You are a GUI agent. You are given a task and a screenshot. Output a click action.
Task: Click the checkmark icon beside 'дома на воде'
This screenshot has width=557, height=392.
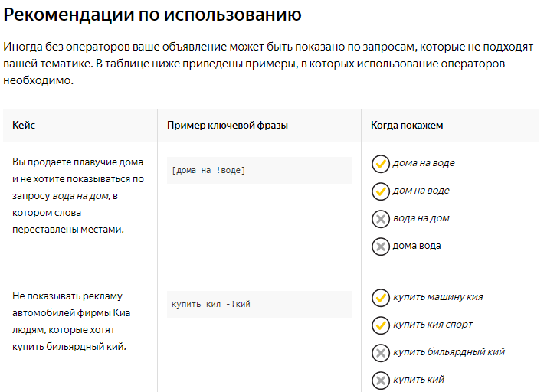(x=381, y=164)
